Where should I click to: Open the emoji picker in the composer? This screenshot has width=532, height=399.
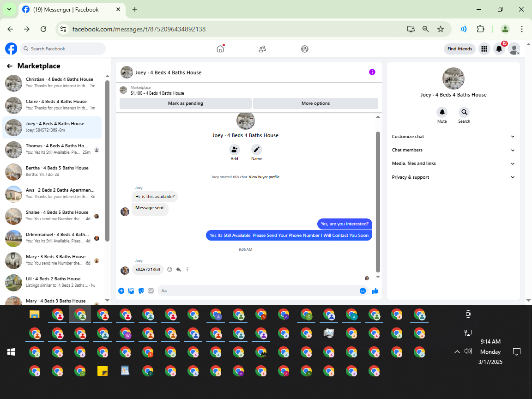363,291
